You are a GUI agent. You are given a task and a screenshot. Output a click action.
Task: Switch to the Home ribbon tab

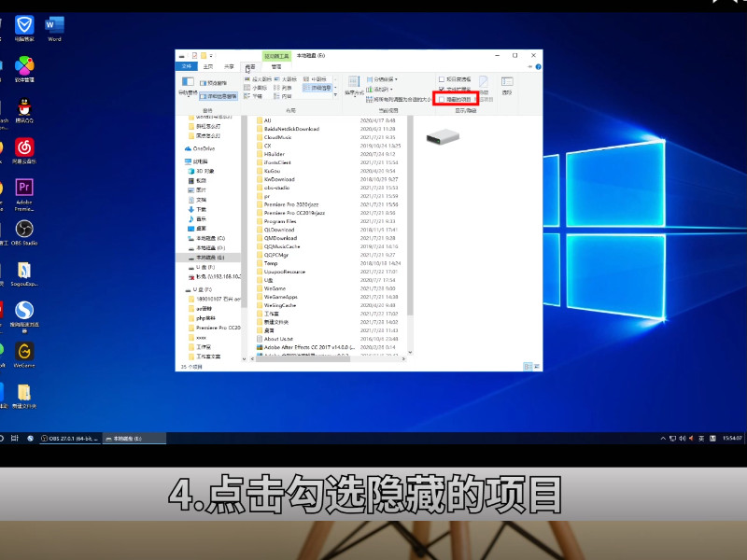[208, 66]
